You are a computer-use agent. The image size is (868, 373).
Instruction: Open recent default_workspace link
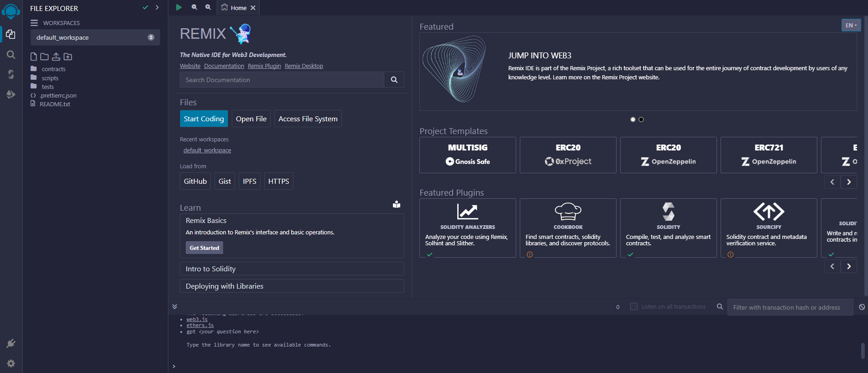click(x=207, y=150)
